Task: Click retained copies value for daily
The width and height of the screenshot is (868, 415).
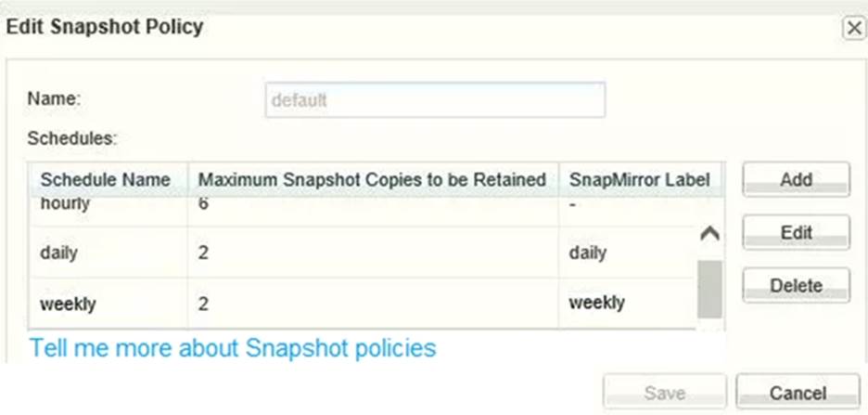Action: tap(203, 253)
